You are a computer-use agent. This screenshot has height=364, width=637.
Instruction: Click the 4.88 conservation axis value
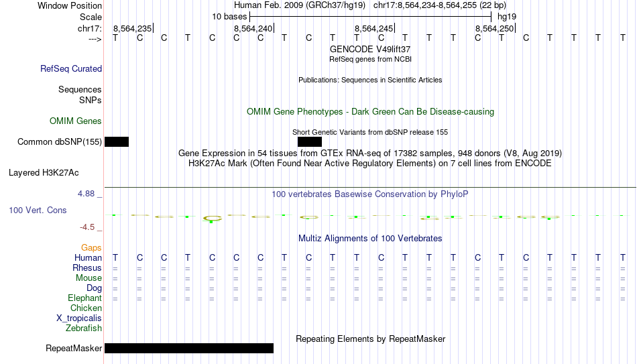[86, 194]
